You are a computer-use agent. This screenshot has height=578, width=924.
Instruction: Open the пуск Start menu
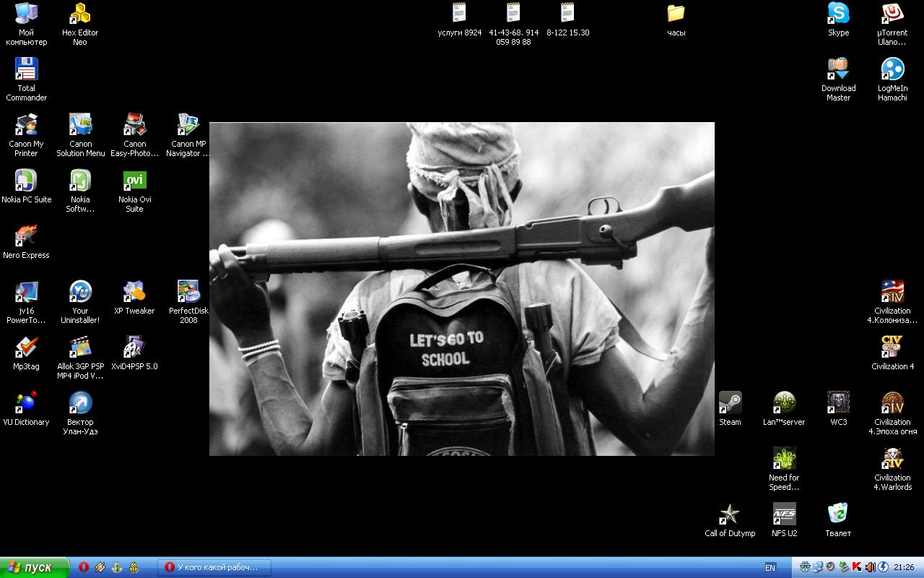coord(33,567)
